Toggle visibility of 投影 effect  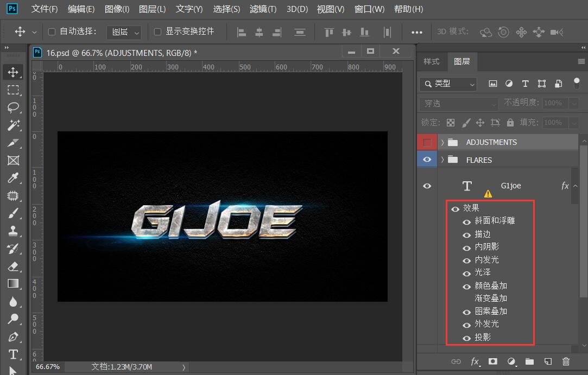pos(466,338)
